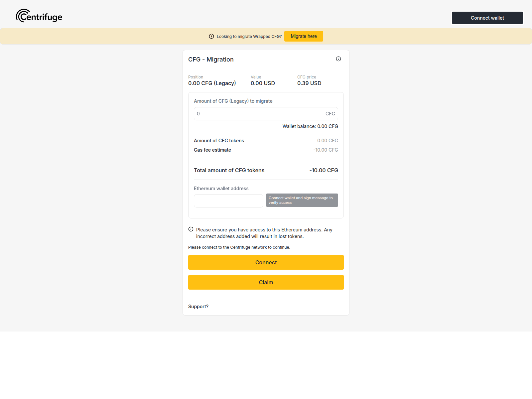Screen dimensions: 532x399
Task: Click Please connect to Centrifuge network text
Action: click(x=239, y=247)
